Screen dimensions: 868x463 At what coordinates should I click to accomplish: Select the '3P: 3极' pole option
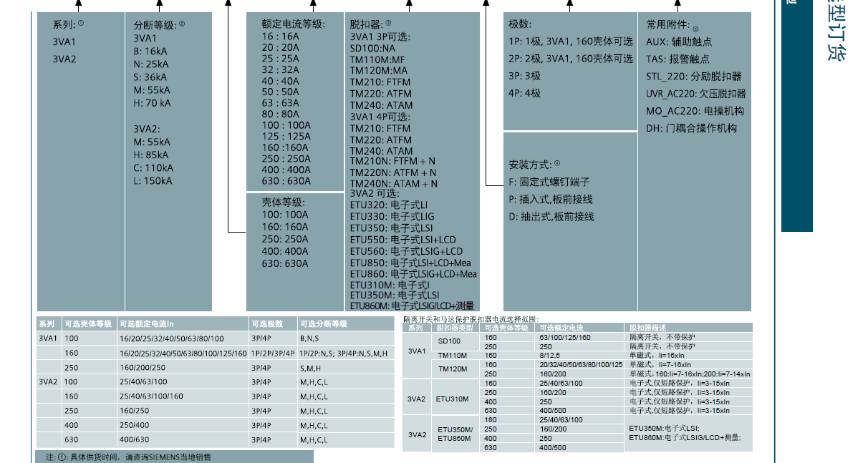click(525, 76)
